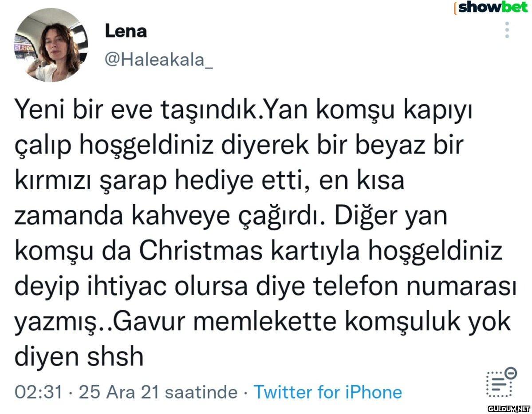Click the word saatinde beside the date
Viewport: 532px width, 414px height.
click(x=202, y=392)
